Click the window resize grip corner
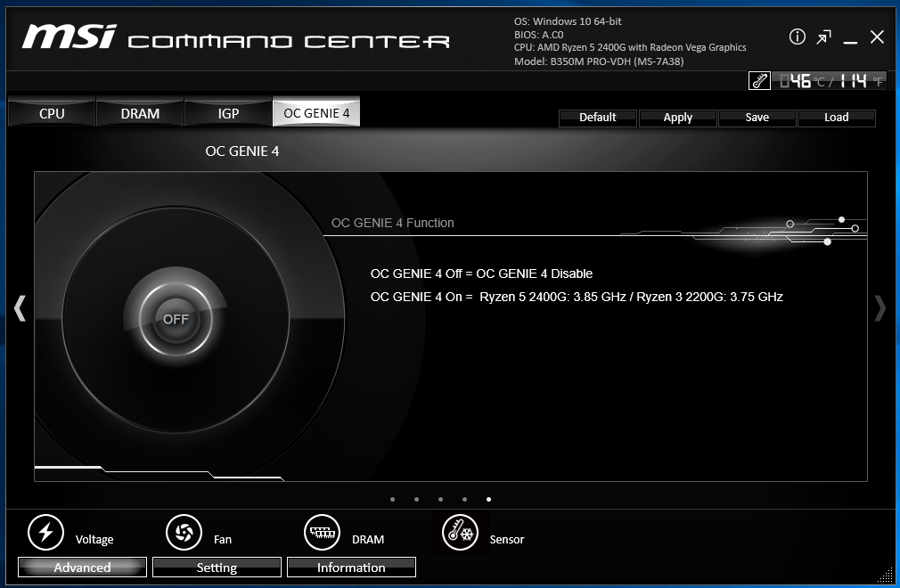900x588 pixels. tap(885, 575)
